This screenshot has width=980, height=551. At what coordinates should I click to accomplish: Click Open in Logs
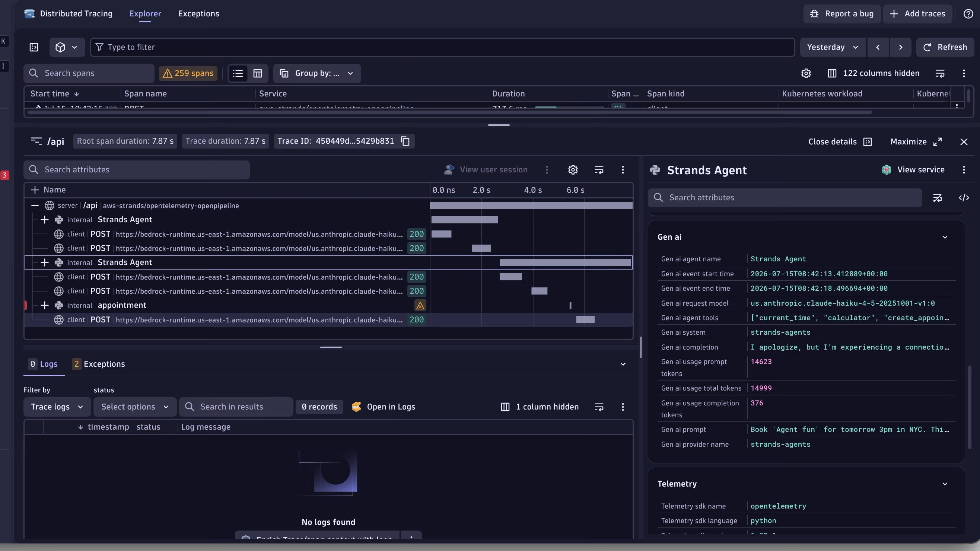pyautogui.click(x=383, y=407)
